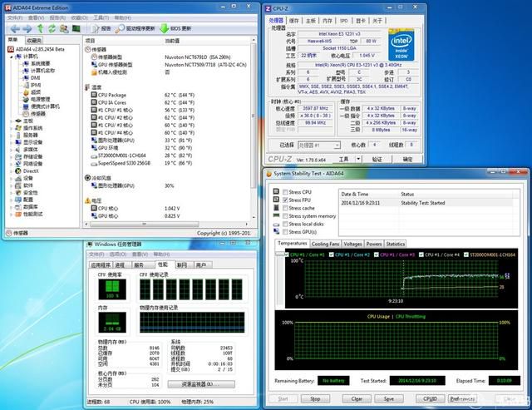Click CPU Package temperature row icon
This screenshot has width=532, height=410.
[94, 95]
